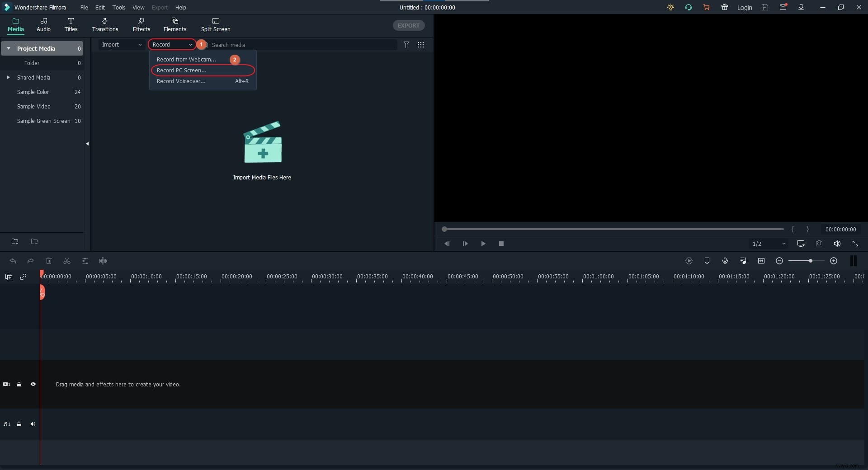Click the scissors split icon in timeline toolbar

(67, 261)
